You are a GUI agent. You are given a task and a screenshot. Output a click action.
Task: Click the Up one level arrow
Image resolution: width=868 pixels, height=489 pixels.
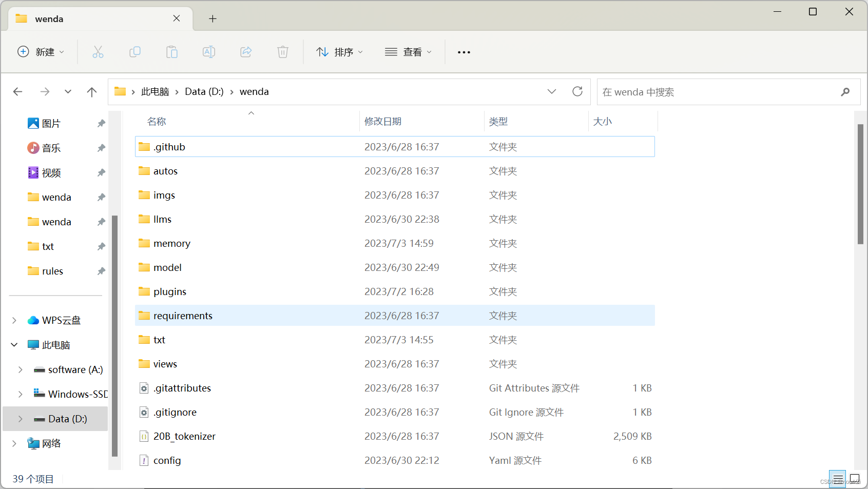pos(92,91)
